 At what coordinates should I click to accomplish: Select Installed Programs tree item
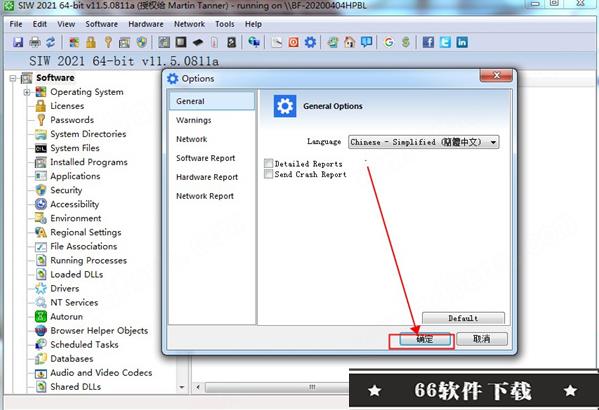pos(89,162)
